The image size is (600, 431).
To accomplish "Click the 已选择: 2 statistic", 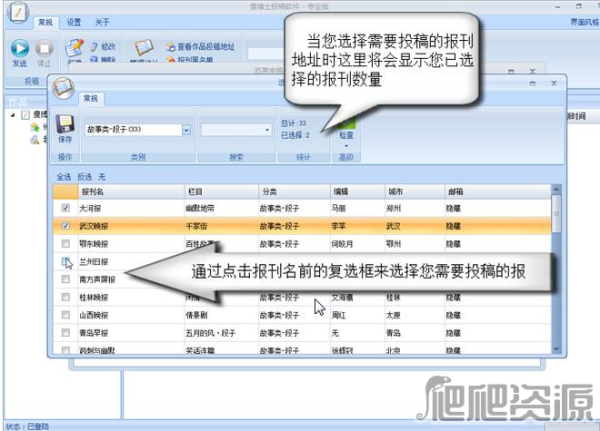I will pos(295,135).
